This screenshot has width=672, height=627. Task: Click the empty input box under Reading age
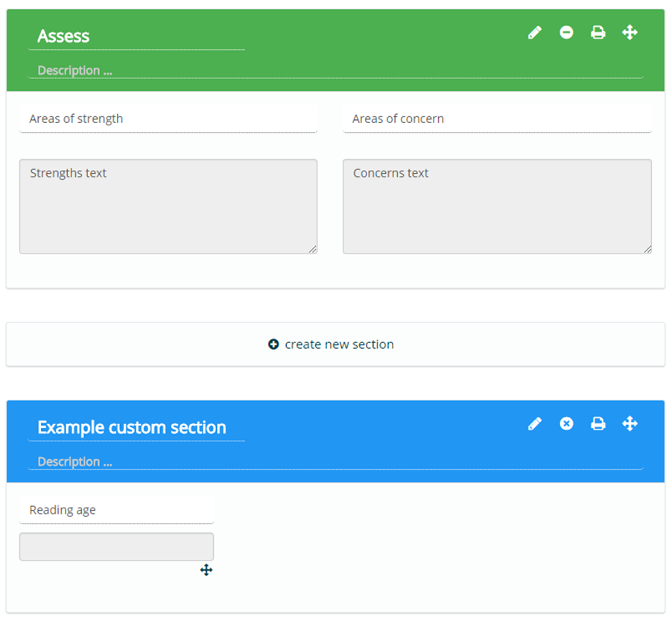pos(116,546)
